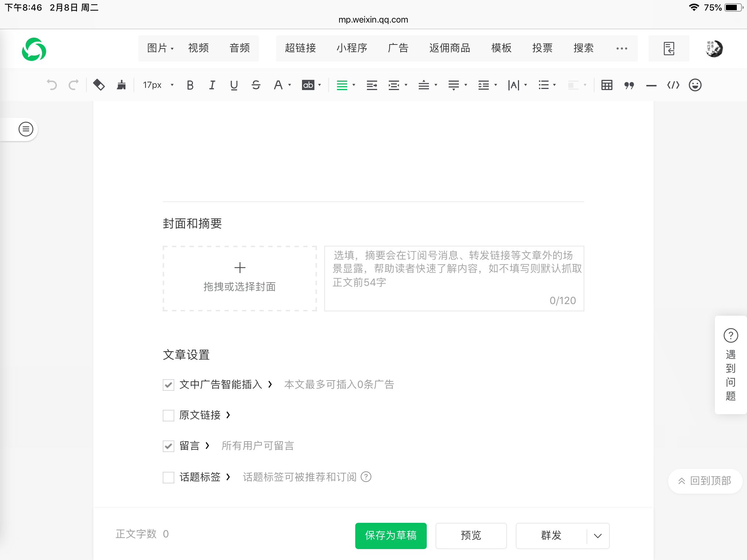
Task: Click the Bold formatting icon
Action: [190, 85]
